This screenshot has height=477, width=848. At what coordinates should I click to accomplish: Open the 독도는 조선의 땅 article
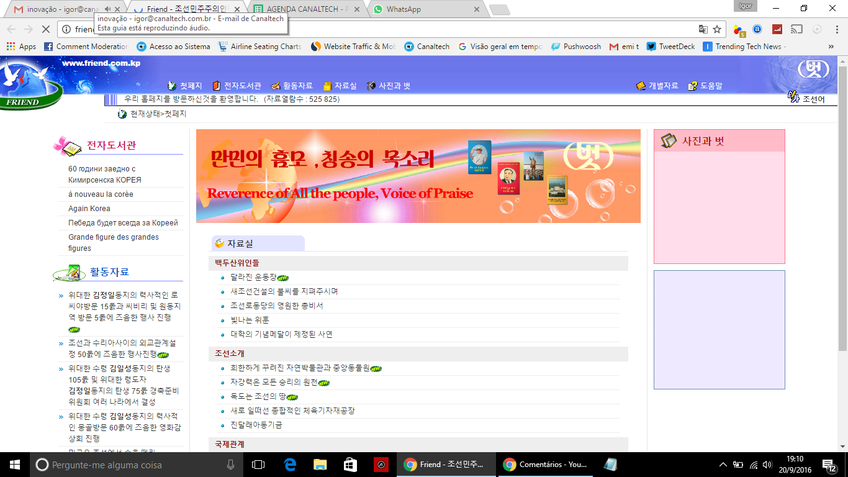258,396
